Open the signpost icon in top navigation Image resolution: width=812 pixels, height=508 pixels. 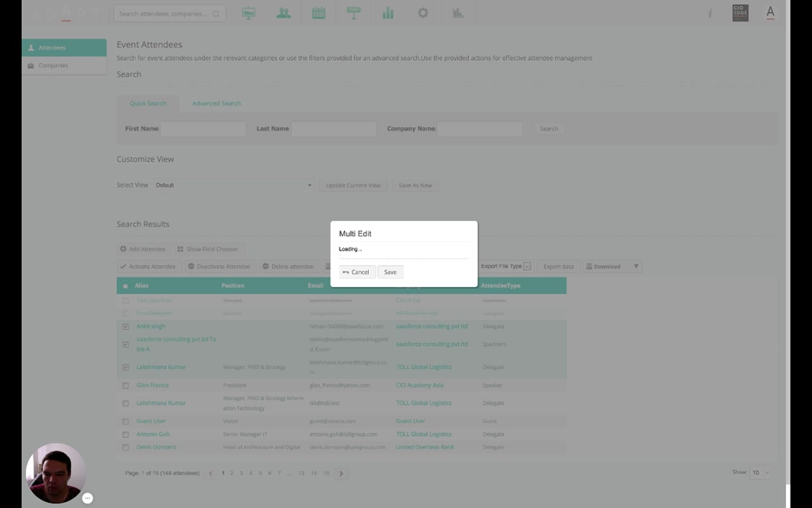coord(353,13)
